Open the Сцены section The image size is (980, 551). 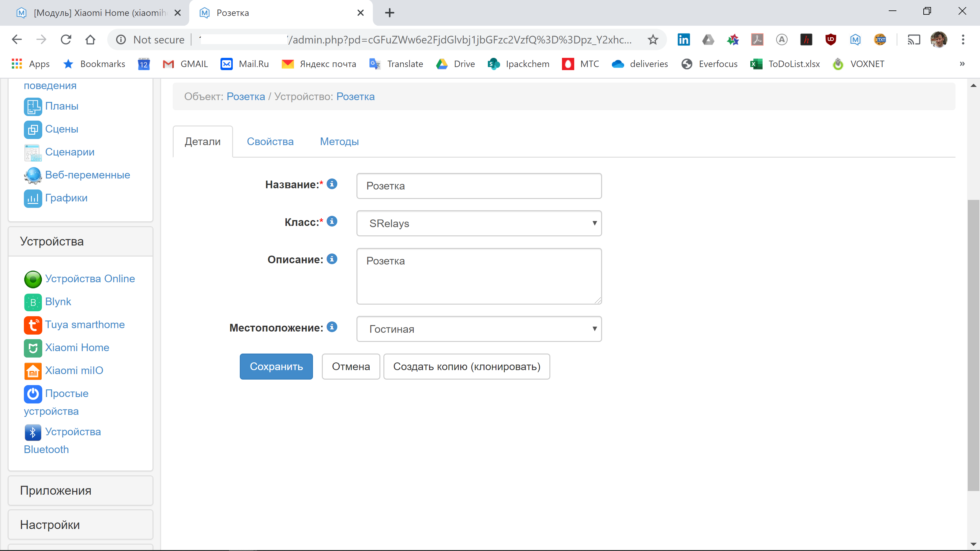tap(61, 129)
